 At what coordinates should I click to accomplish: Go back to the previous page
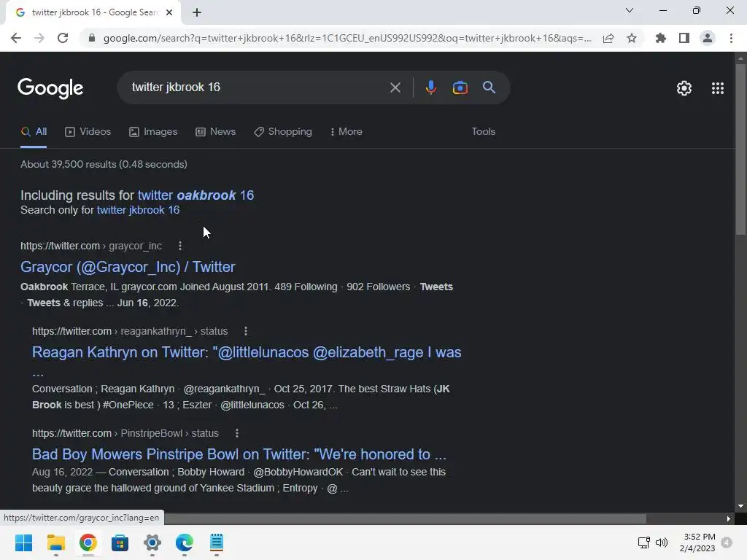coord(16,38)
